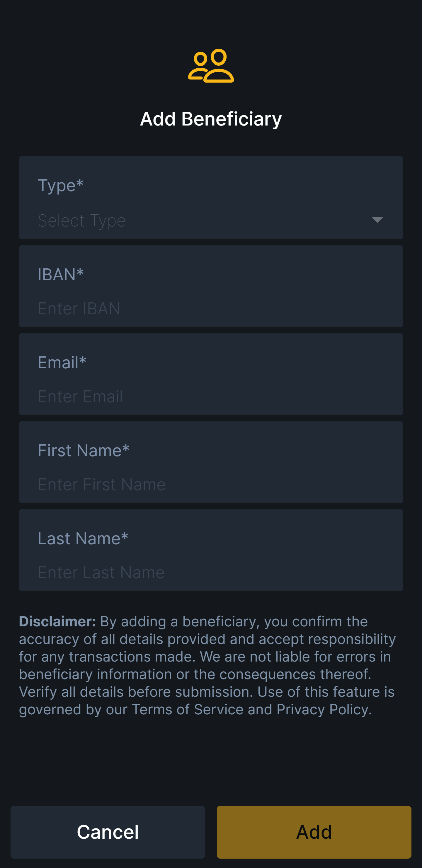Focus the Enter Email input field
Screen dimensions: 422x868
tap(202, 396)
